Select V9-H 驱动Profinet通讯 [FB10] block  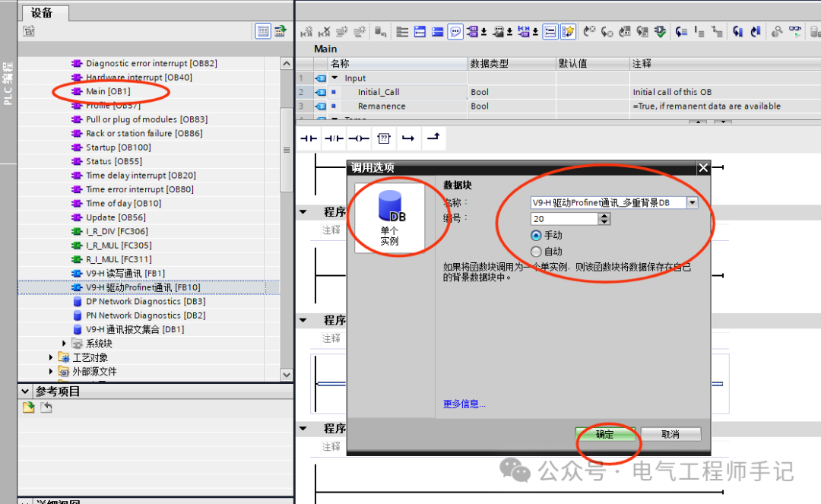click(143, 287)
